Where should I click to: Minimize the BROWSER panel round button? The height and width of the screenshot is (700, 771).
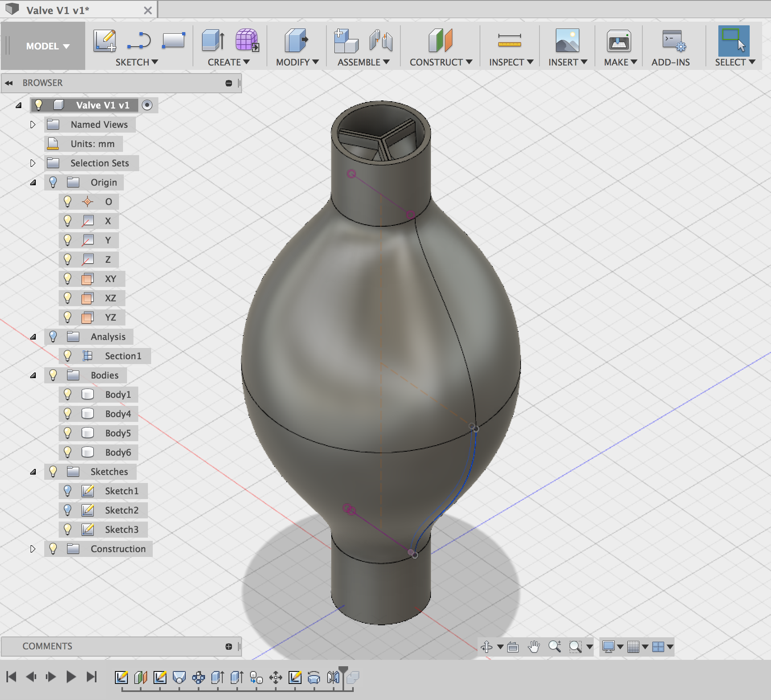point(229,83)
